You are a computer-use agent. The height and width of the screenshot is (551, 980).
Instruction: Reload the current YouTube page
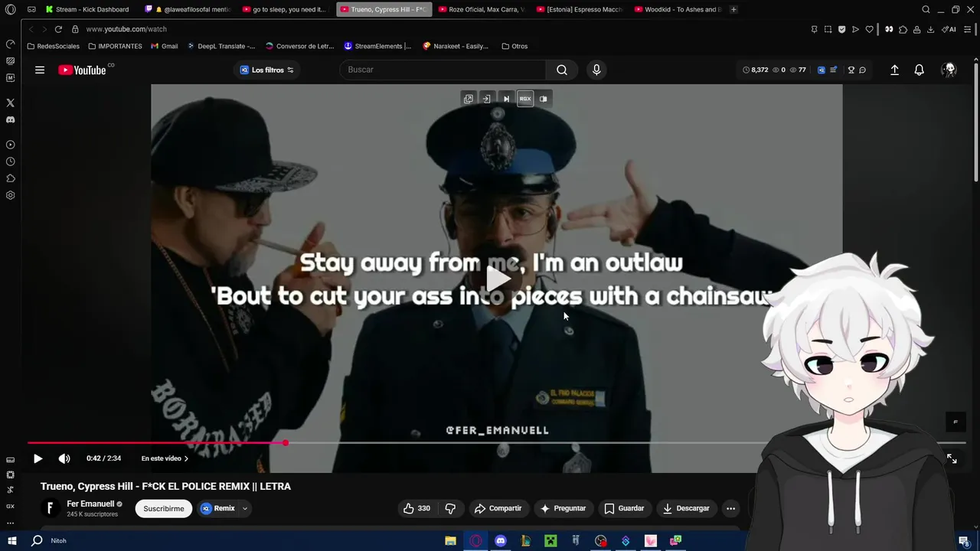pos(58,29)
